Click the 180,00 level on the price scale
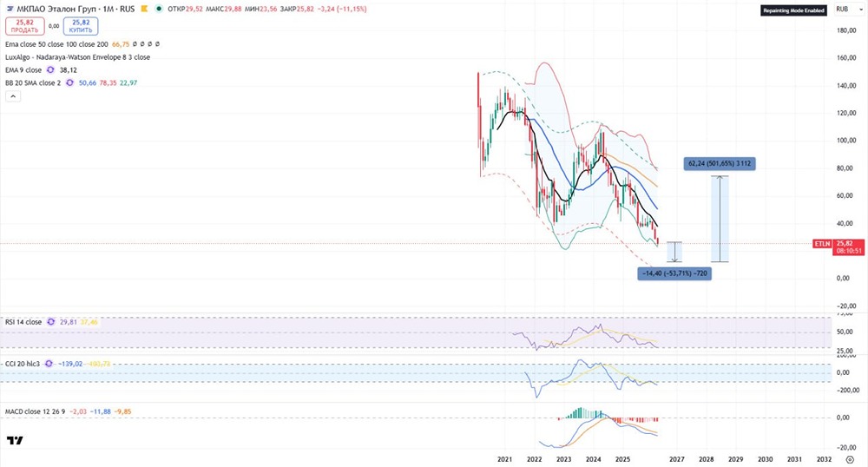This screenshot has width=868, height=467. pyautogui.click(x=847, y=30)
